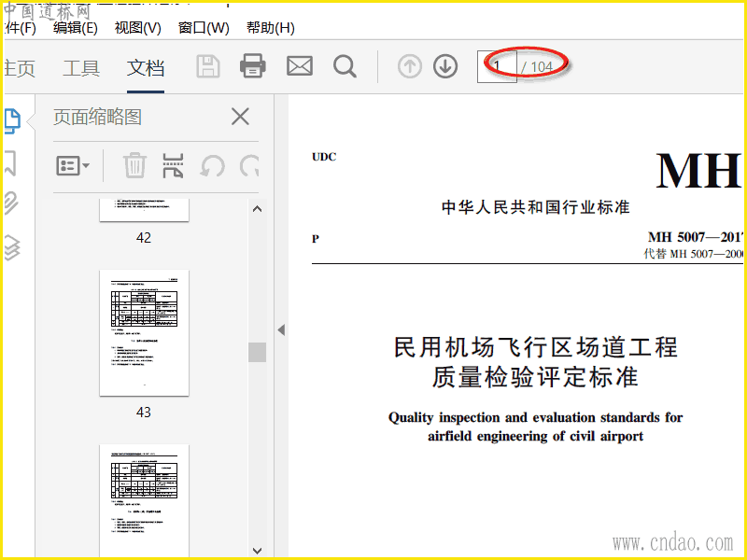Print the document with printer icon

point(252,65)
